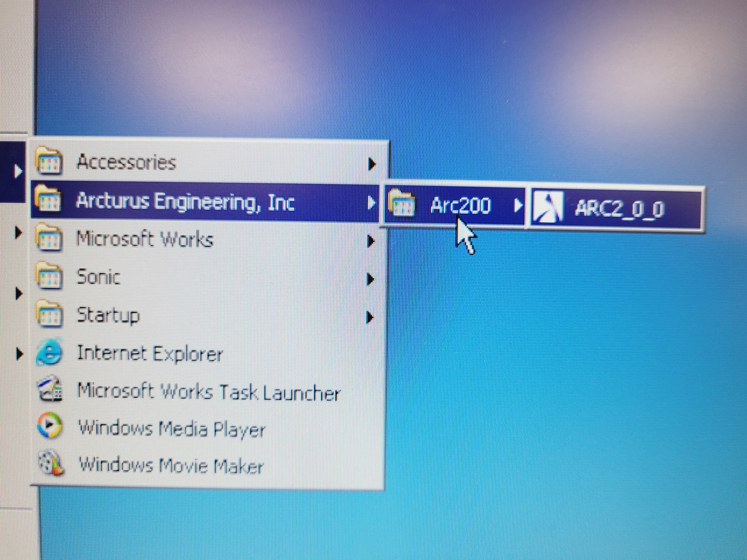Expand the Accessories submenu arrow
This screenshot has height=560, width=747.
371,164
